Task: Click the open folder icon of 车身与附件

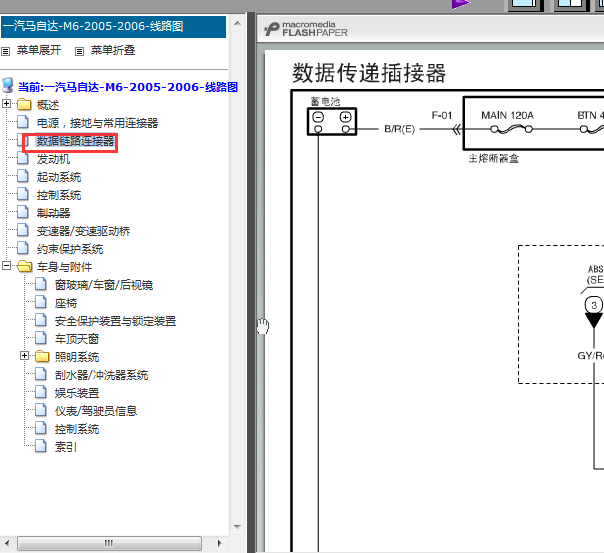Action: (25, 266)
